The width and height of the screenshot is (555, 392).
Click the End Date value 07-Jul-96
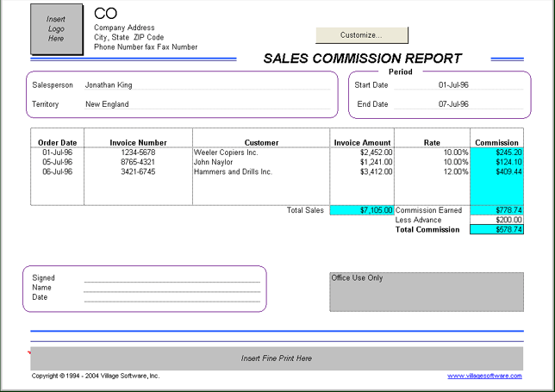click(453, 104)
